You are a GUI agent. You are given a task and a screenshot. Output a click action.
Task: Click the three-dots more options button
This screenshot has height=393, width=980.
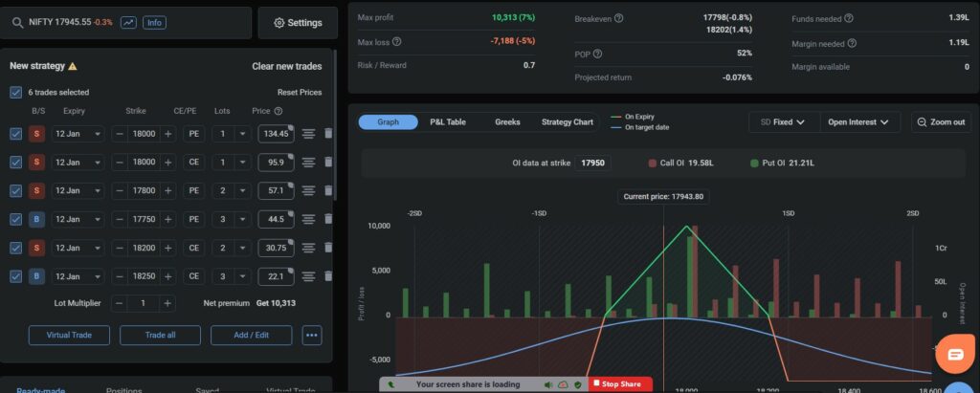coord(312,335)
